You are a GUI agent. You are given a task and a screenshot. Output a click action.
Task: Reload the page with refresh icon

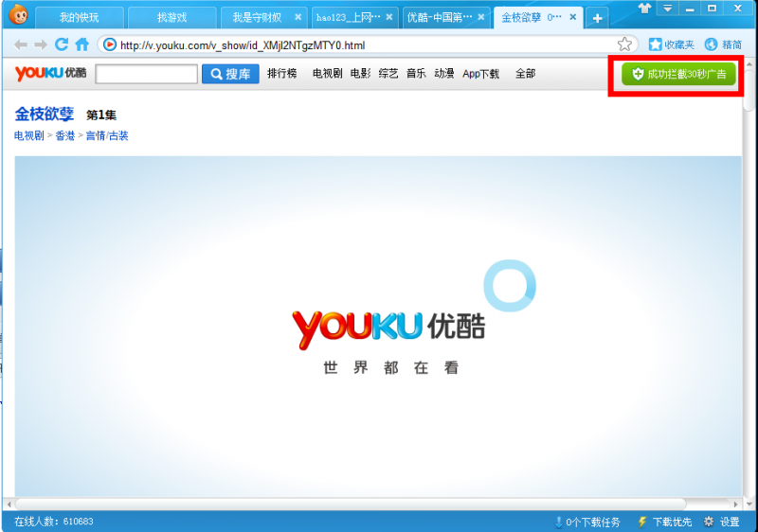coord(62,44)
